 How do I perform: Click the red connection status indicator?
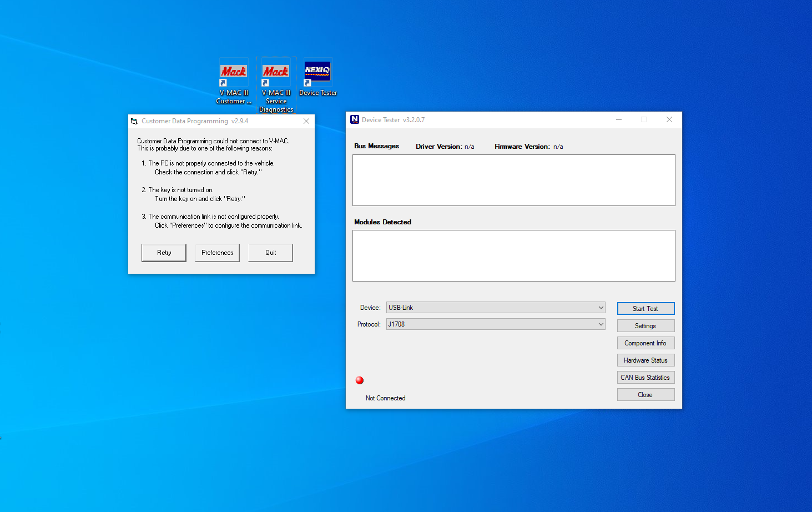[360, 380]
